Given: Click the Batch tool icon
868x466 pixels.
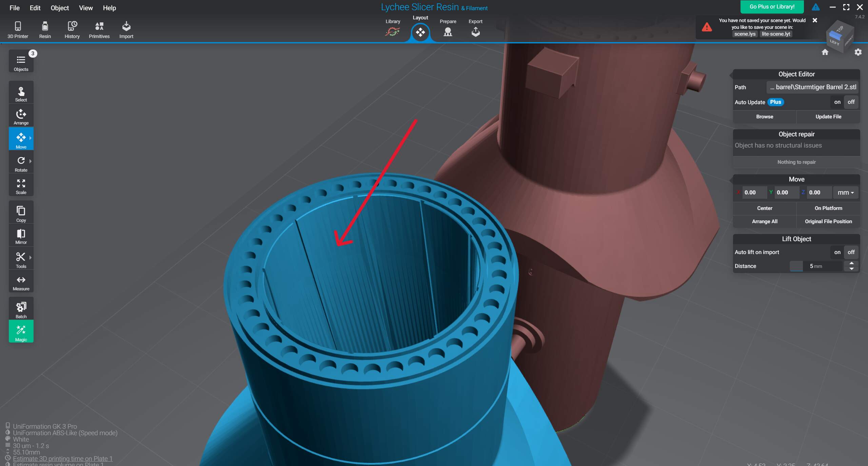Looking at the screenshot, I should point(21,309).
